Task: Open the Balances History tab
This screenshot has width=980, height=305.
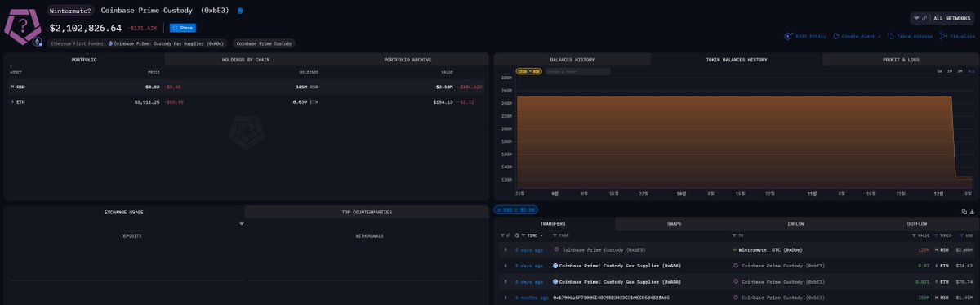Action: 572,60
